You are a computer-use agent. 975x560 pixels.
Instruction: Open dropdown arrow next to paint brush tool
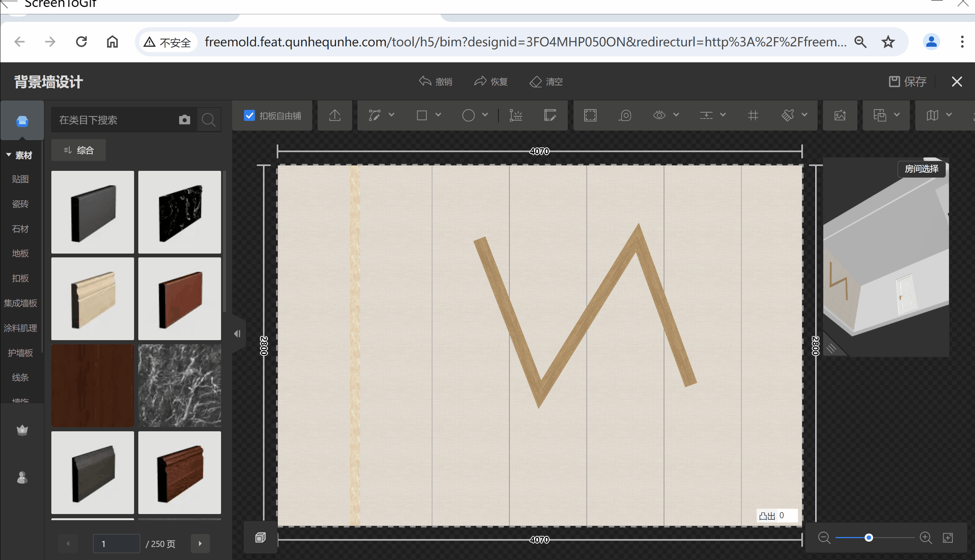[804, 115]
